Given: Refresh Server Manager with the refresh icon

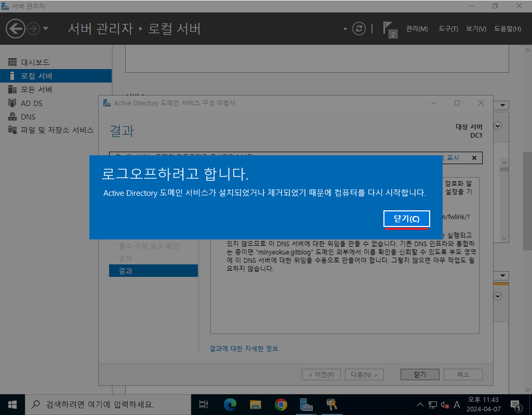Looking at the screenshot, I should [x=359, y=29].
